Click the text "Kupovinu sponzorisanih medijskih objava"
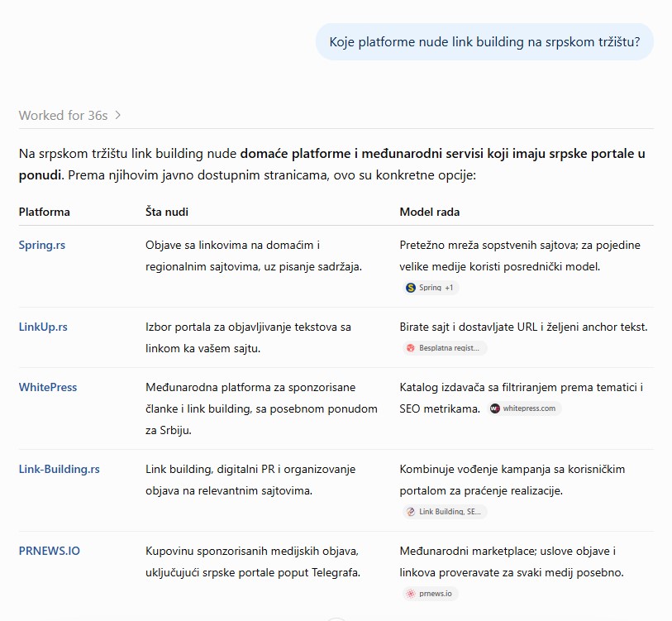 click(x=252, y=551)
